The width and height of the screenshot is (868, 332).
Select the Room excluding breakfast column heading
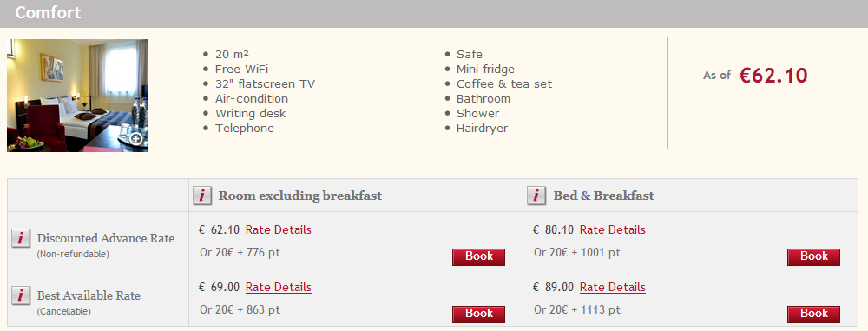300,196
